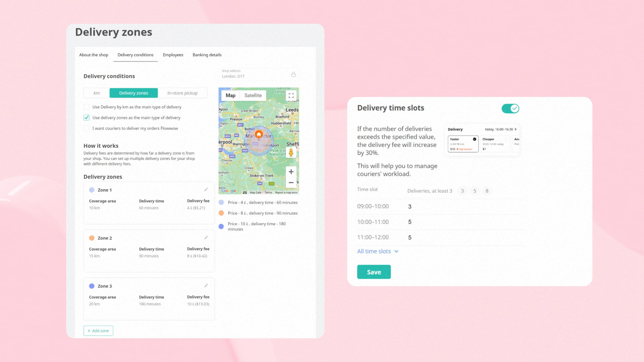Check the Use Delivery by km checkbox
The image size is (644, 362).
(87, 106)
